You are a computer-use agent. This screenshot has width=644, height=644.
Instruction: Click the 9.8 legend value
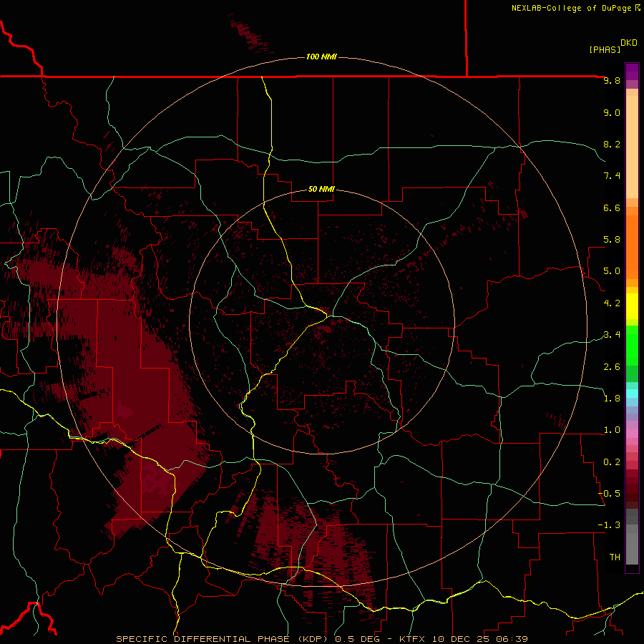(612, 81)
